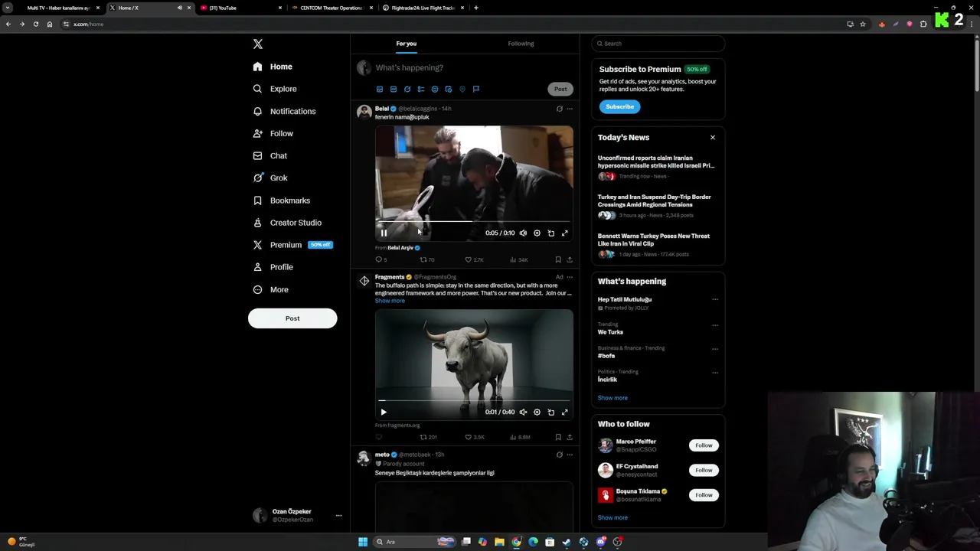This screenshot has height=551, width=980.
Task: Show more trends under What's happening
Action: [612, 398]
